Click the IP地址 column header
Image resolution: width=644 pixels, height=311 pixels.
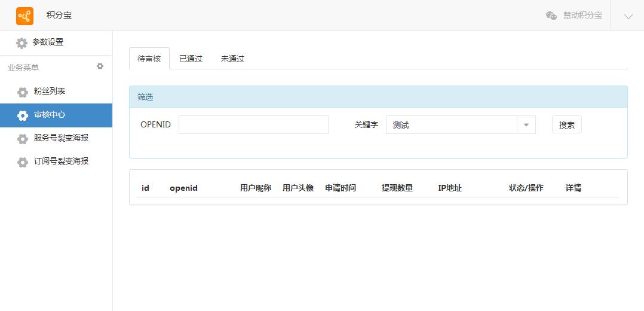point(450,188)
